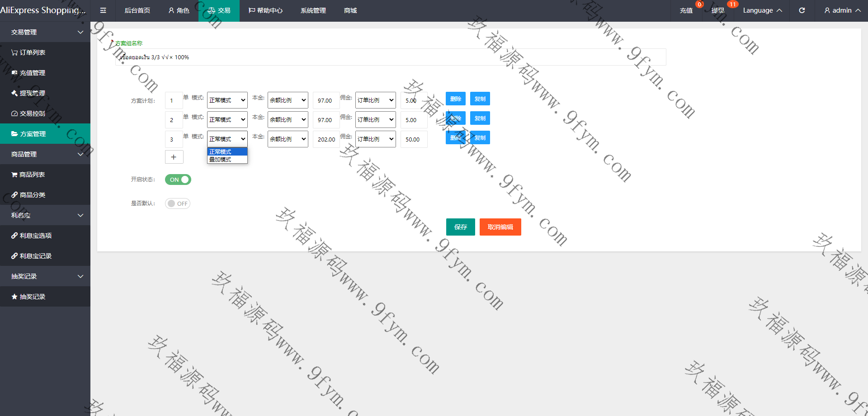Toggle the 开启状态 ON switch

pos(178,180)
